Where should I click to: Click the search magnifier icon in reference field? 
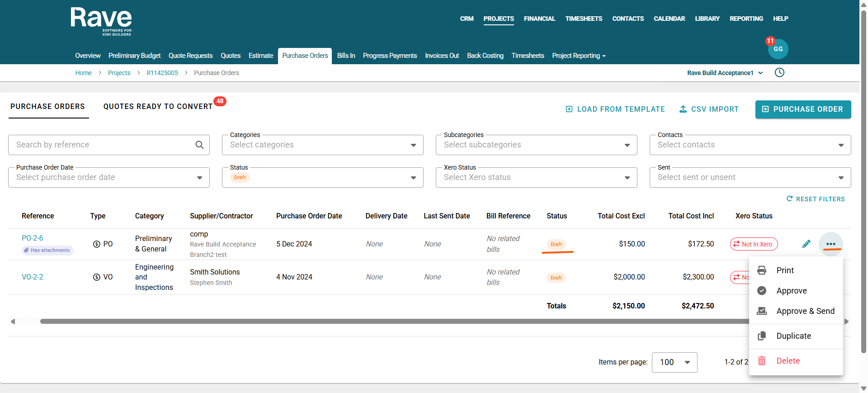(199, 145)
